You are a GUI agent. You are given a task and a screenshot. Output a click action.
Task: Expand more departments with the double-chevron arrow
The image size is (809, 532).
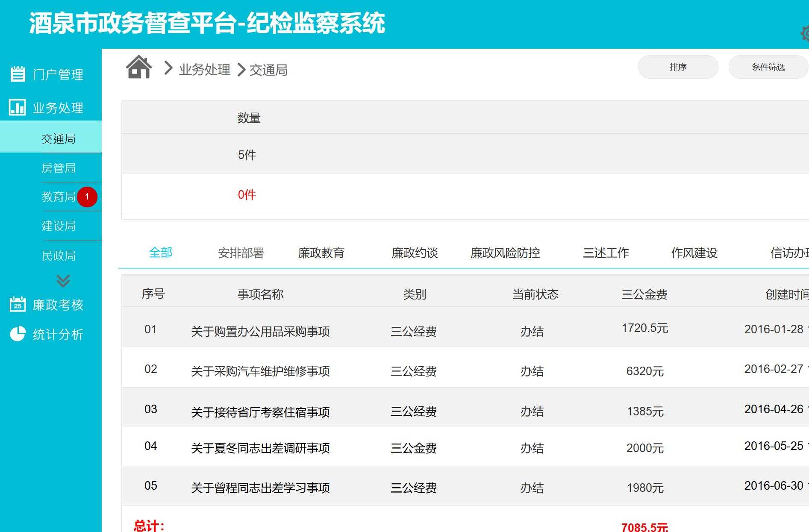pyautogui.click(x=62, y=281)
